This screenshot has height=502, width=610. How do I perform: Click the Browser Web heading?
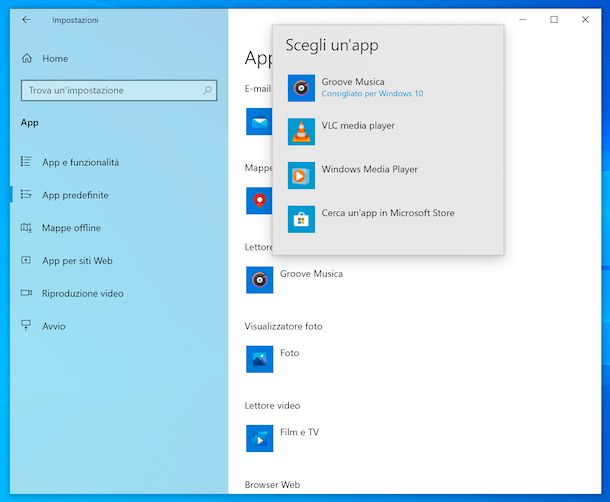[x=272, y=484]
